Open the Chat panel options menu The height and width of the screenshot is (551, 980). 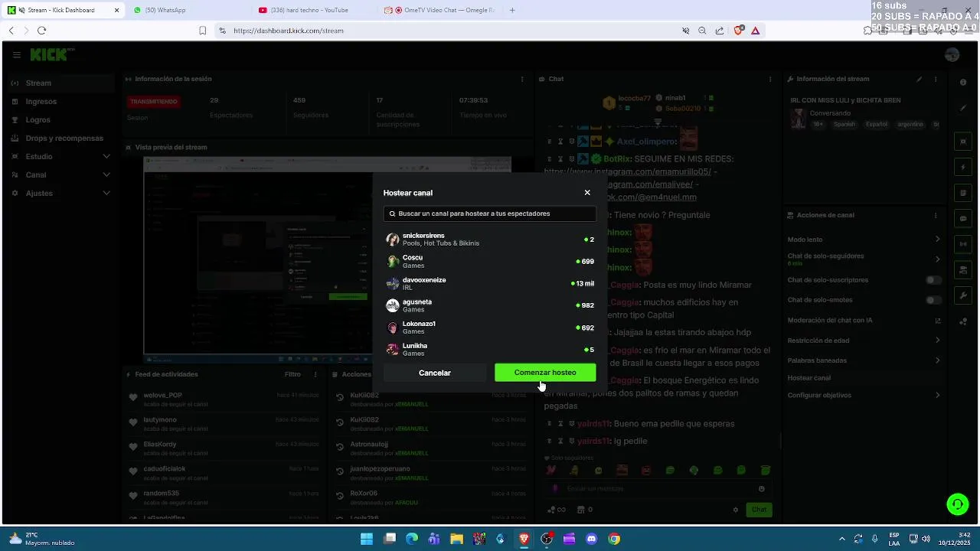click(770, 79)
